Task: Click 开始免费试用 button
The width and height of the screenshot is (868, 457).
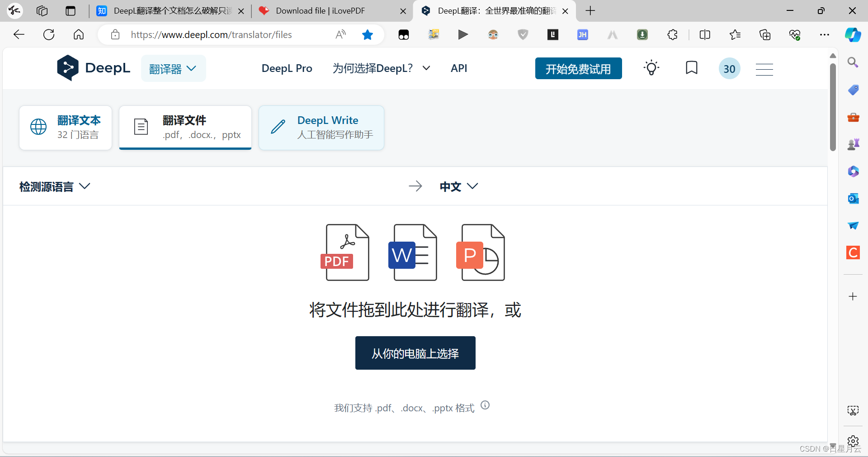Action: (578, 69)
